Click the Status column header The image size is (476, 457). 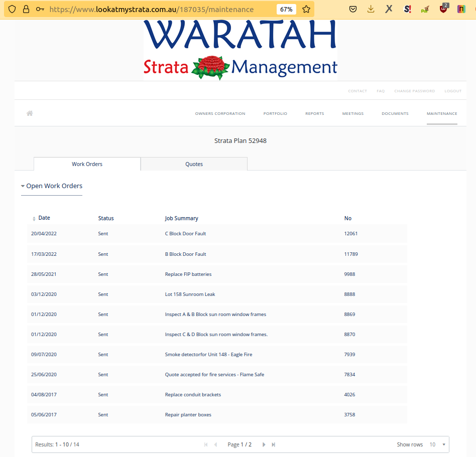click(106, 218)
